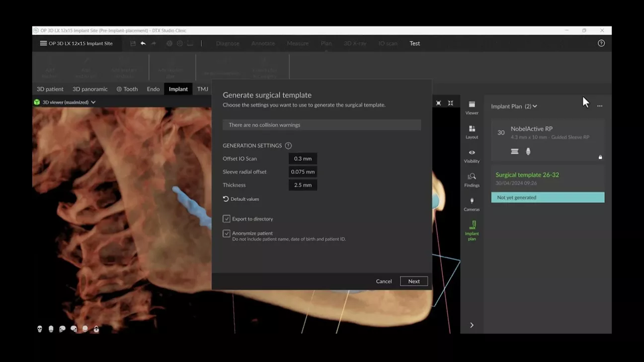Click the no collision warnings message bar
This screenshot has width=644, height=362.
pyautogui.click(x=322, y=125)
